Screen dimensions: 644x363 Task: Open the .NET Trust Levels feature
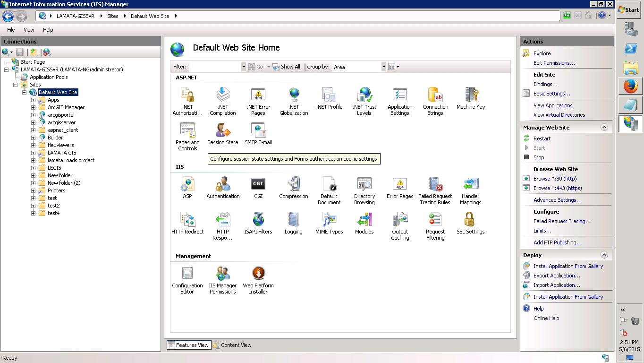point(364,101)
